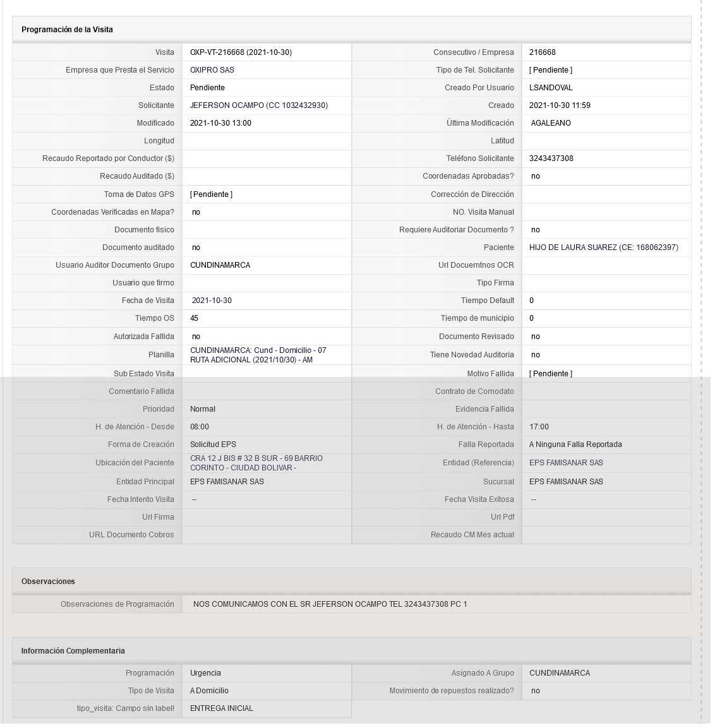Click the ENTREGA INICIAL visit type value
Image resolution: width=715 pixels, height=728 pixels.
222,708
